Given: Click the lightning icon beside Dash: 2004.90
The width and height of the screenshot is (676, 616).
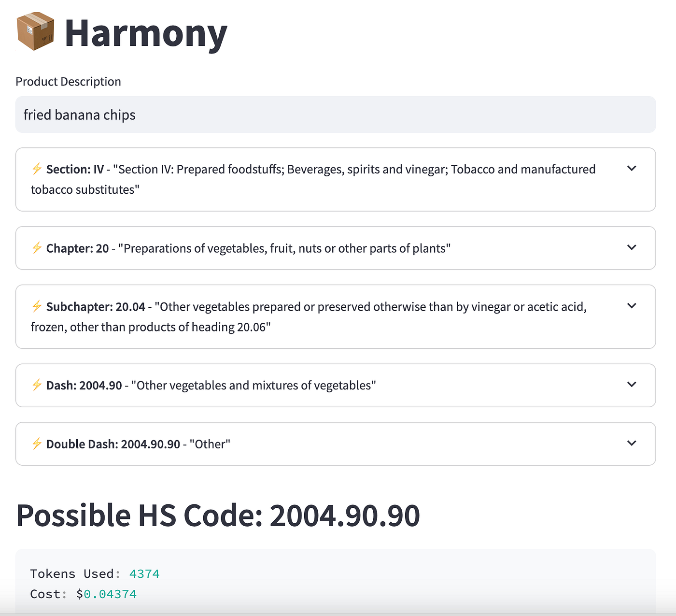Looking at the screenshot, I should 37,385.
